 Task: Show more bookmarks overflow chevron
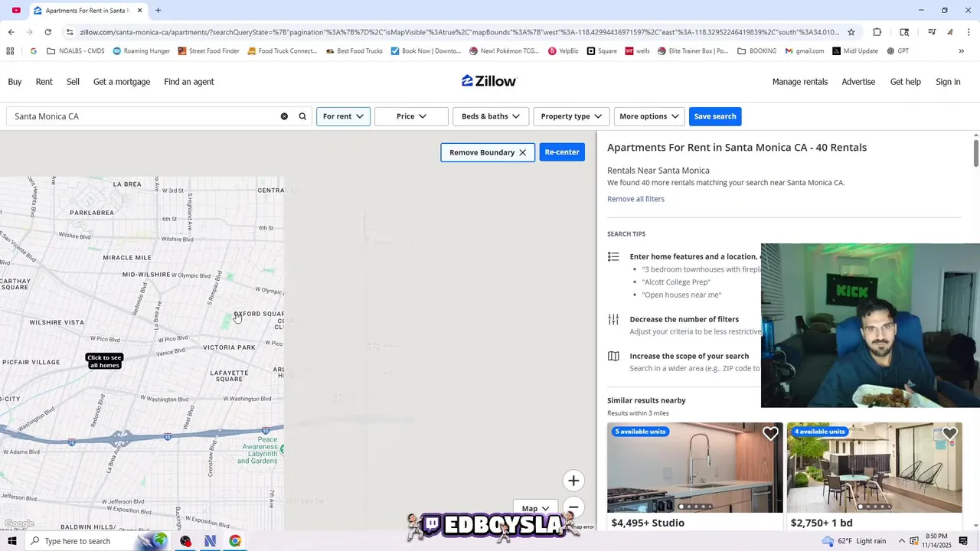click(961, 51)
